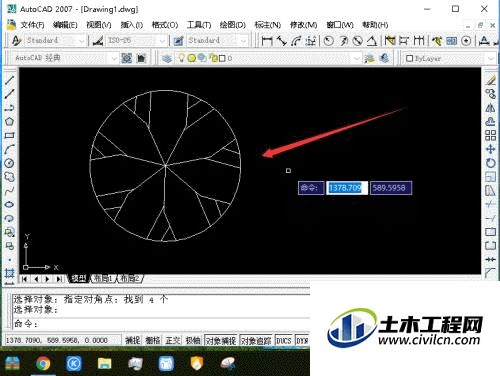Open the 格式(O) menu
The height and width of the screenshot is (376, 500).
pos(165,25)
